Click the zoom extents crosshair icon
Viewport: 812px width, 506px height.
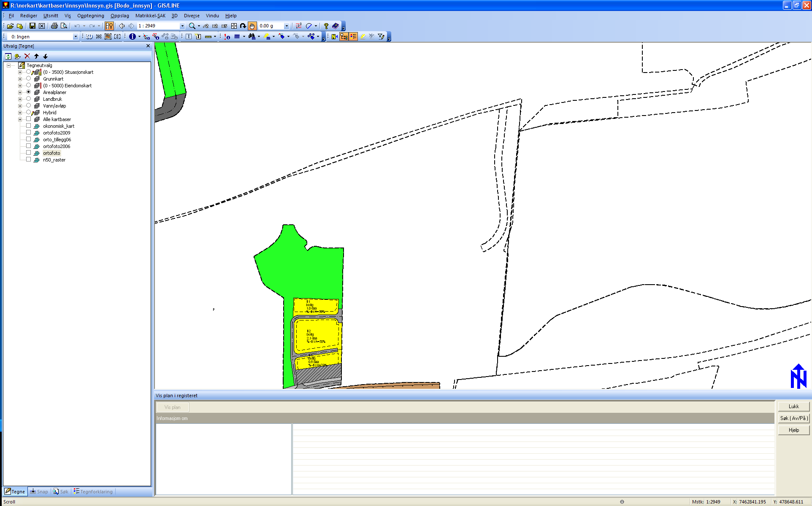[x=234, y=26]
